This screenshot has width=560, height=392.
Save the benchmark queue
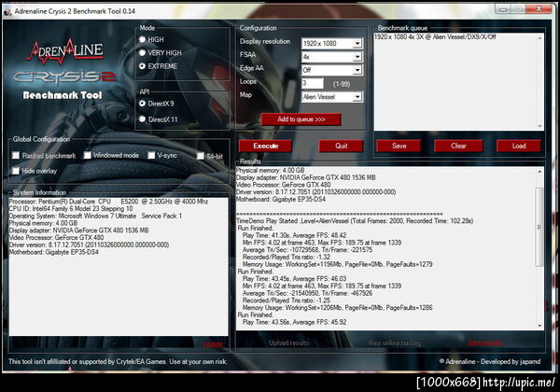click(399, 146)
